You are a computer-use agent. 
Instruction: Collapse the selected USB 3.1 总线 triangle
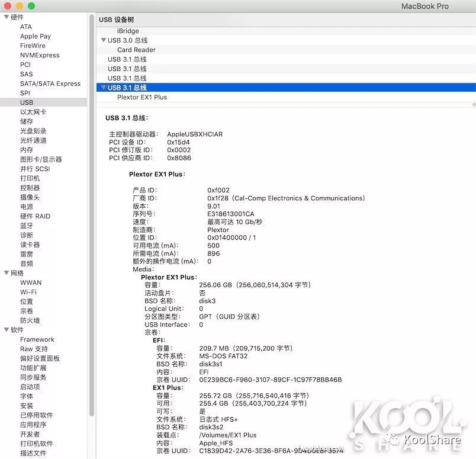tap(104, 88)
